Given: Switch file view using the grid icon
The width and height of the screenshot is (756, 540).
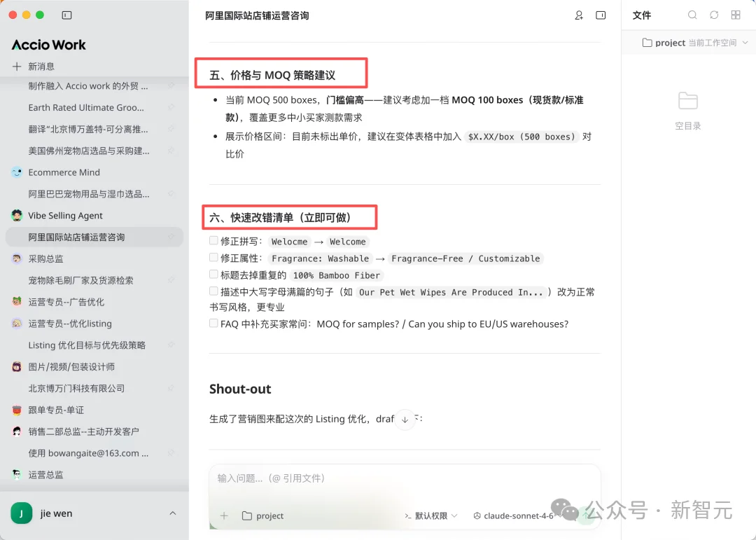Looking at the screenshot, I should click(x=735, y=15).
